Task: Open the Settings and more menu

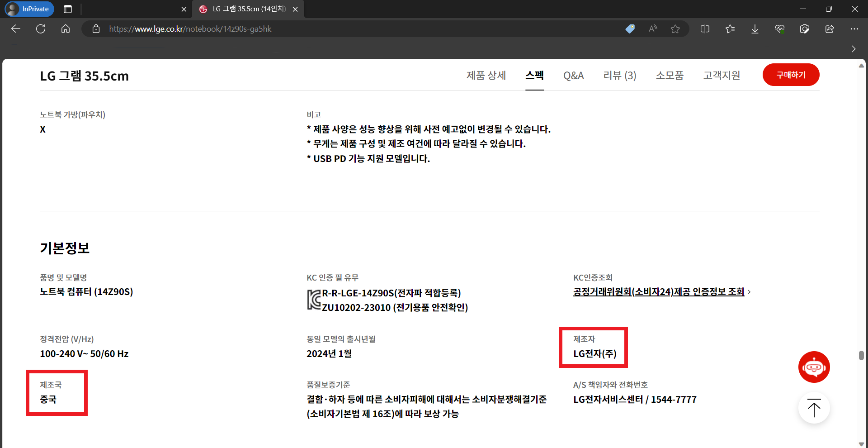Action: pyautogui.click(x=854, y=29)
